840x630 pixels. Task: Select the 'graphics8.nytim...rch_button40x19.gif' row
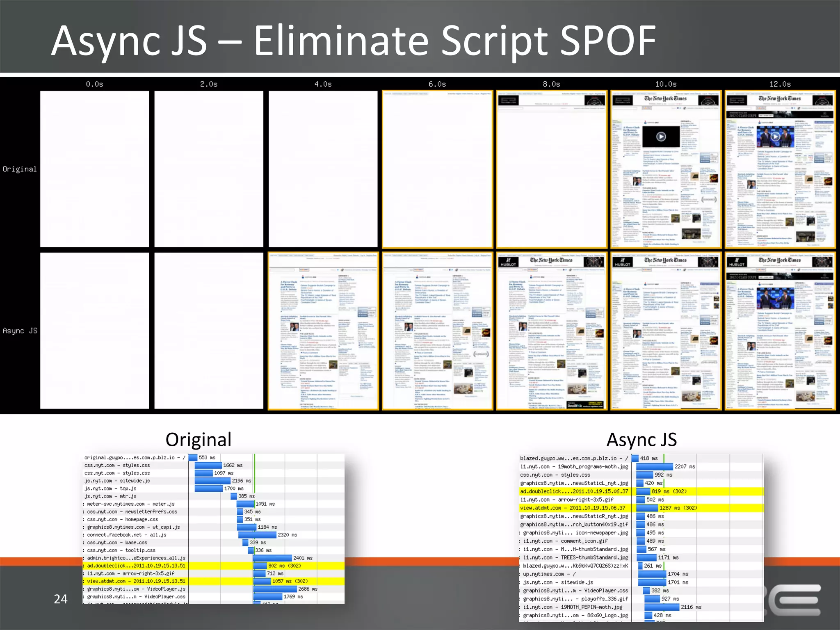(x=641, y=525)
